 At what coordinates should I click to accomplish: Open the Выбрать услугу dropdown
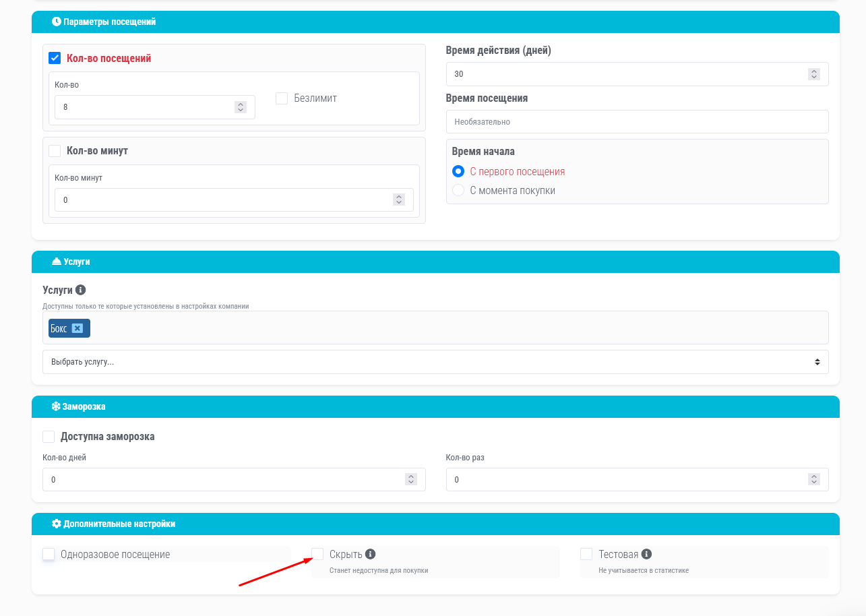coord(435,362)
